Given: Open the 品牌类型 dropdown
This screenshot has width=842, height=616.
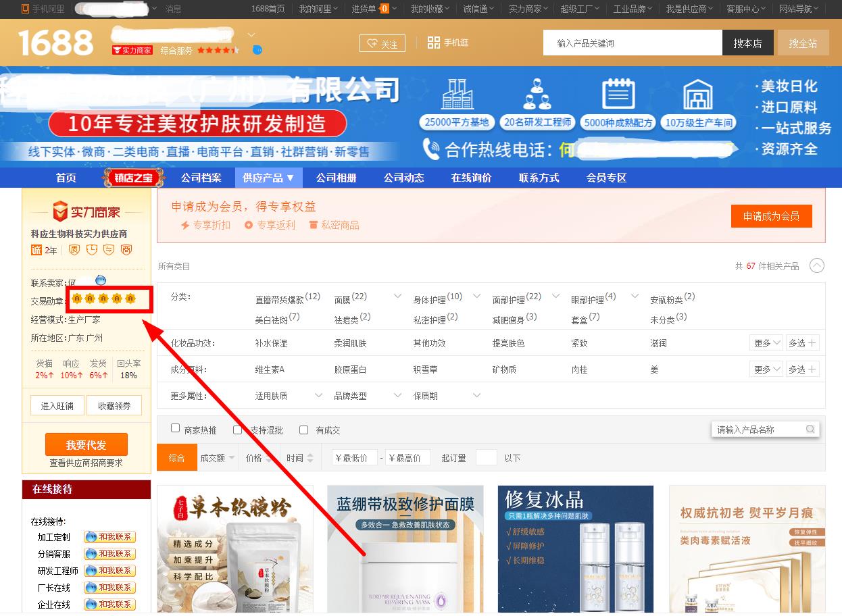Looking at the screenshot, I should pyautogui.click(x=397, y=395).
